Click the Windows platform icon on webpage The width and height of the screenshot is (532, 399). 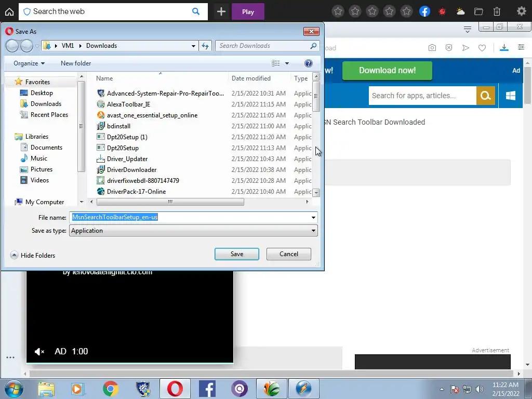pos(510,96)
